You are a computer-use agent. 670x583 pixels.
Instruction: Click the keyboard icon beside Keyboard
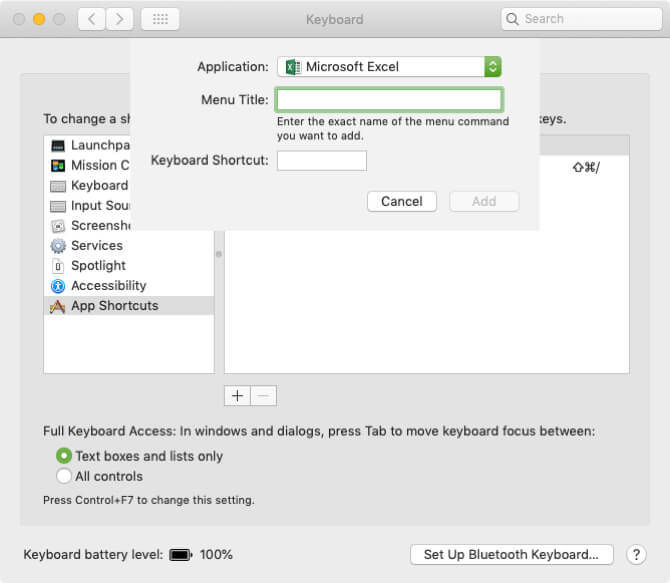point(58,186)
